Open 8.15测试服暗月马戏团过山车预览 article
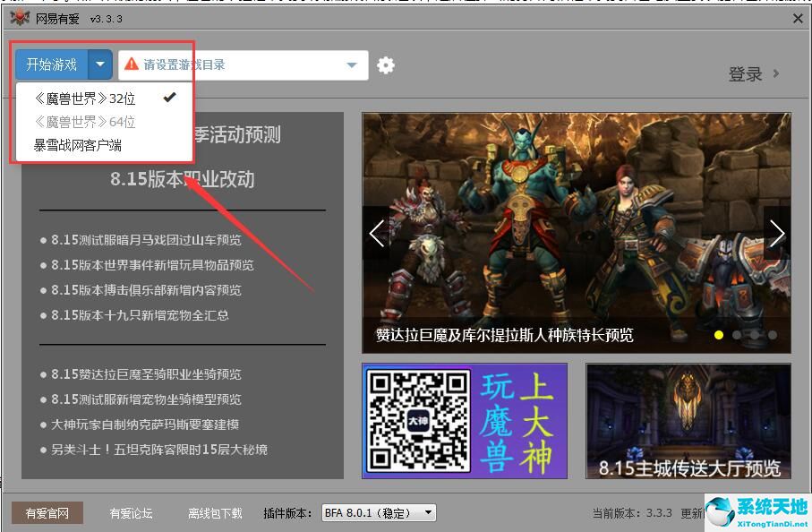The image size is (812, 532). [x=146, y=240]
